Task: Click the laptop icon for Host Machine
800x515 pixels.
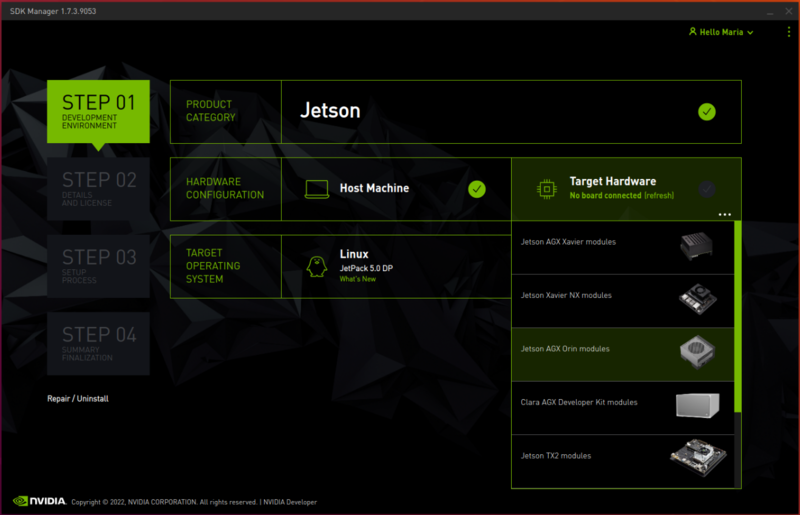Action: tap(317, 189)
